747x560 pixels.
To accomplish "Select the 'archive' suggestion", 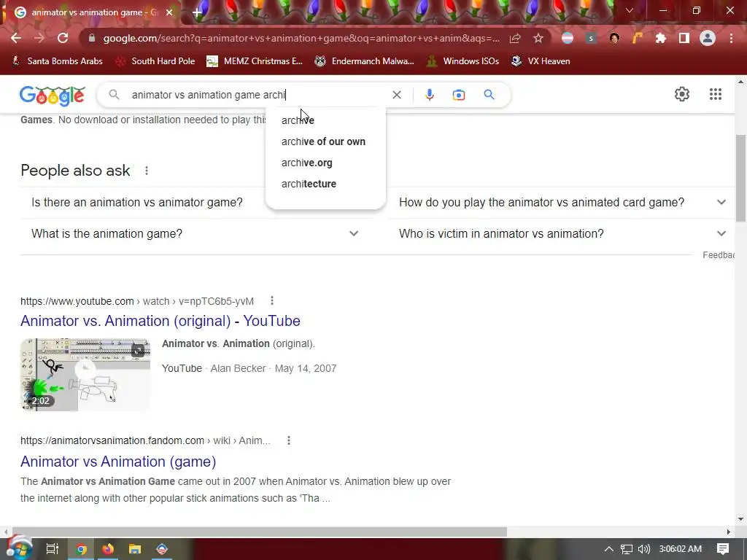I will [x=325, y=120].
